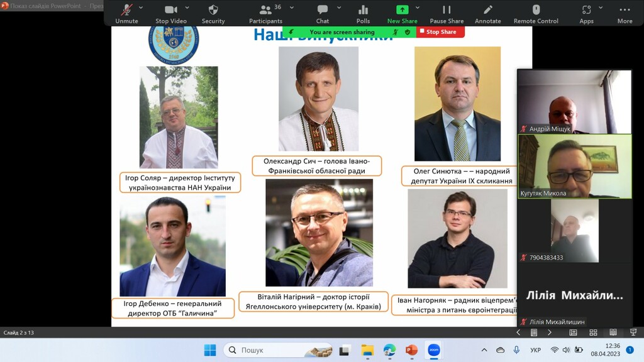
Task: Open the Security shield menu
Action: tap(213, 13)
